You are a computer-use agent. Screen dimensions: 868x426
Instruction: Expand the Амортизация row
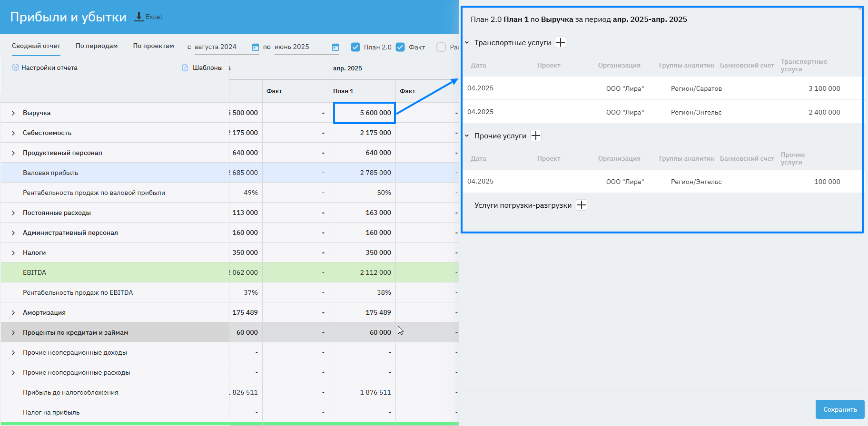(13, 313)
